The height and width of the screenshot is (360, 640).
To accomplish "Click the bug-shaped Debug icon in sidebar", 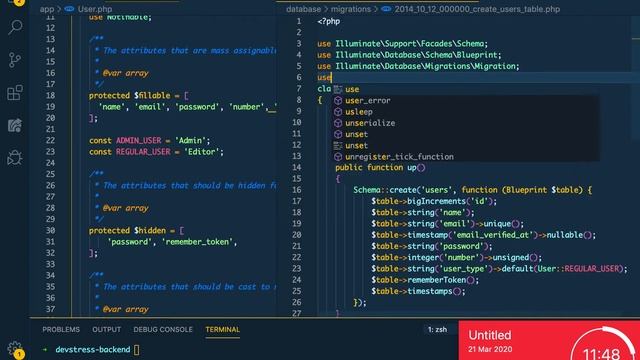I will tap(15, 157).
